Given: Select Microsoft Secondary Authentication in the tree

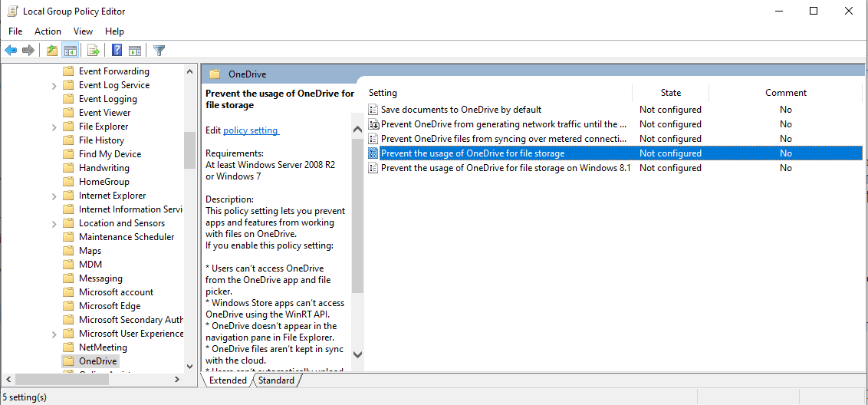Looking at the screenshot, I should coord(130,320).
